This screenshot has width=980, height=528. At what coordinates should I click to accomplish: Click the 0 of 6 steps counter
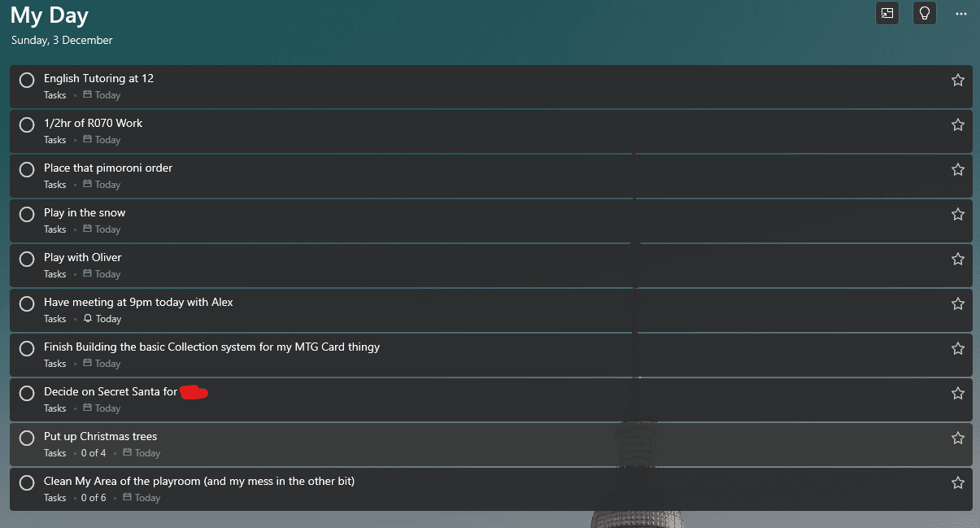(94, 498)
